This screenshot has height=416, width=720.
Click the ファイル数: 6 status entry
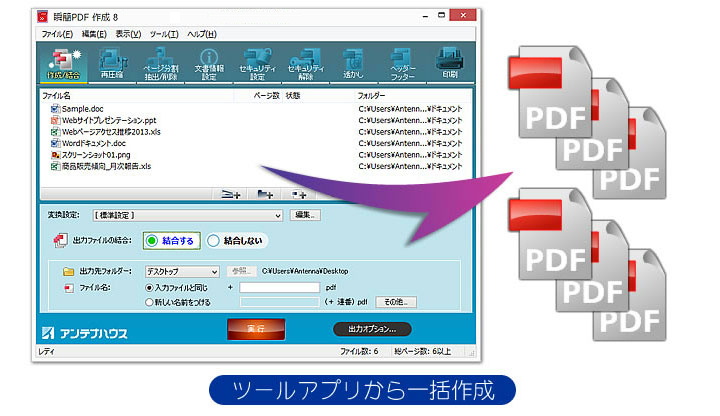[x=359, y=351]
